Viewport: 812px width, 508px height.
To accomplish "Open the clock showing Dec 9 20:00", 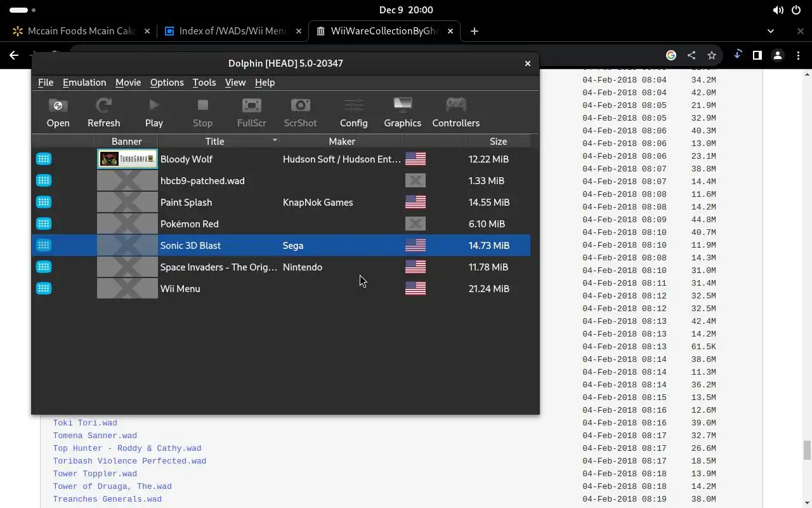I will pyautogui.click(x=406, y=10).
